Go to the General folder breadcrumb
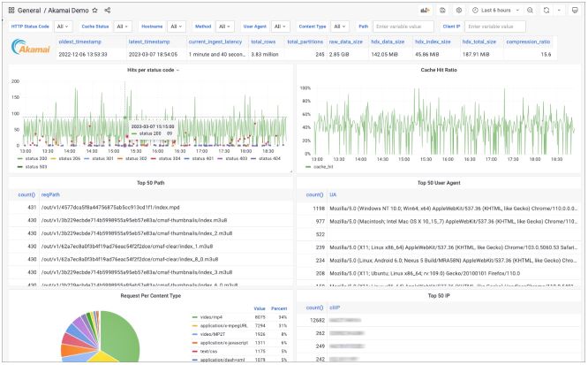588x365 pixels. (x=31, y=10)
